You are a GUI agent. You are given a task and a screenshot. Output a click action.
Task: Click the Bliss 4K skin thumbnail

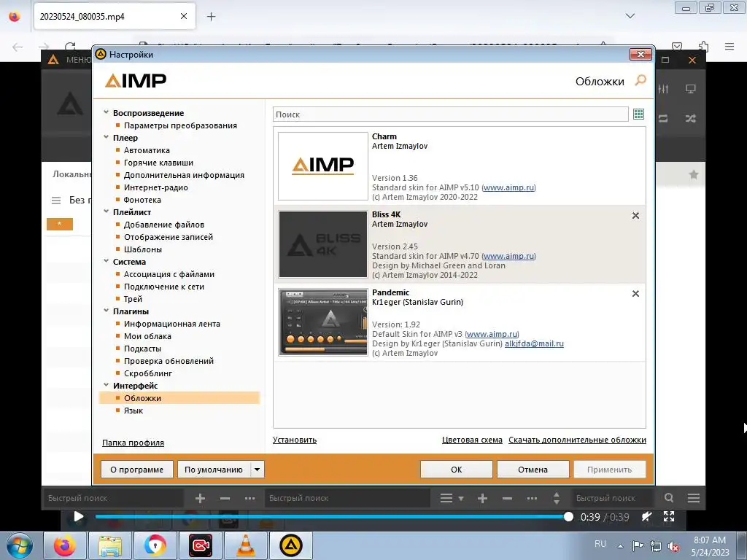[x=323, y=244]
